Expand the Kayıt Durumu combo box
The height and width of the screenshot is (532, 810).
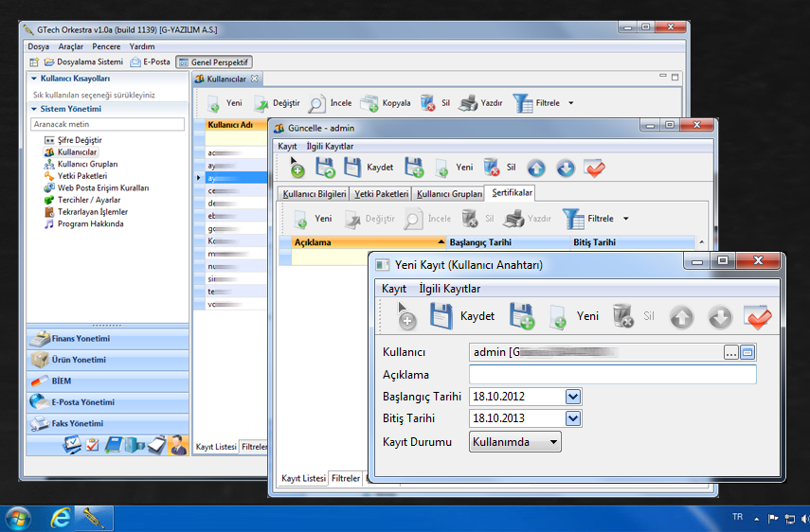pos(553,442)
